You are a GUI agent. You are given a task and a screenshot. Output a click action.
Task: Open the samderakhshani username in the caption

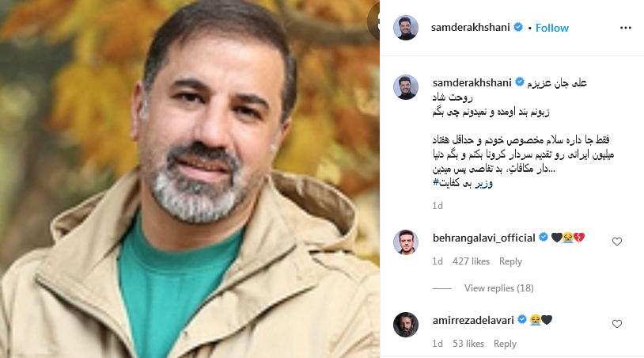point(472,82)
